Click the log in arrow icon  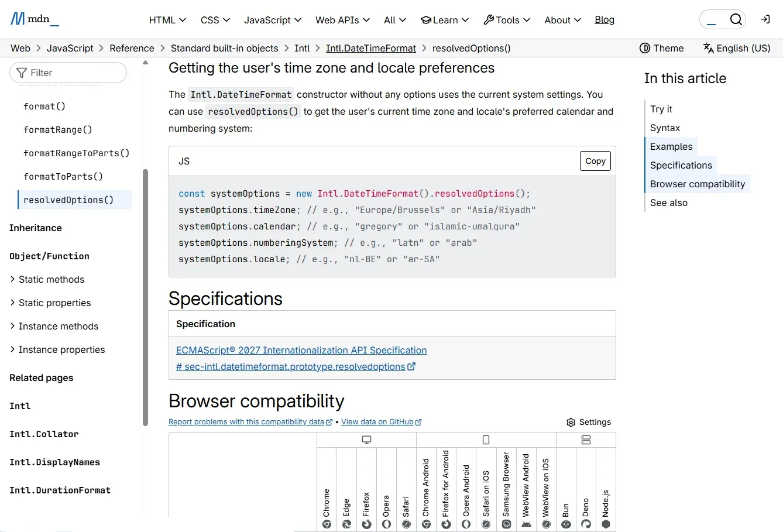[x=765, y=19]
